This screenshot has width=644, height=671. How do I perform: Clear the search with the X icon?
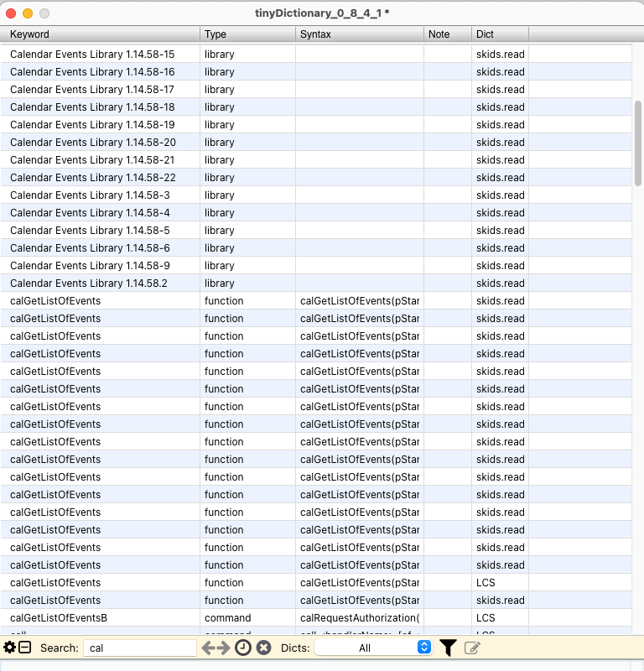[x=263, y=648]
